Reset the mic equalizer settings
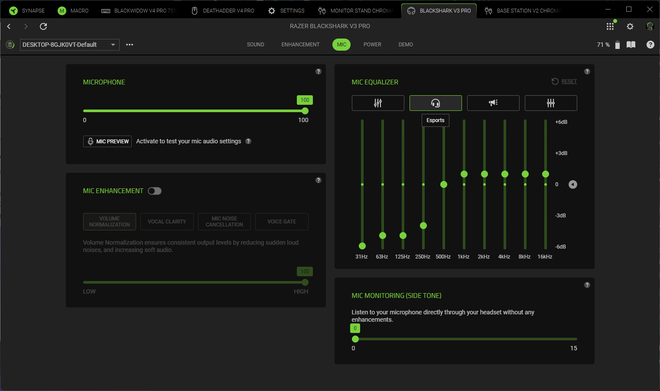The width and height of the screenshot is (660, 391). pyautogui.click(x=564, y=82)
